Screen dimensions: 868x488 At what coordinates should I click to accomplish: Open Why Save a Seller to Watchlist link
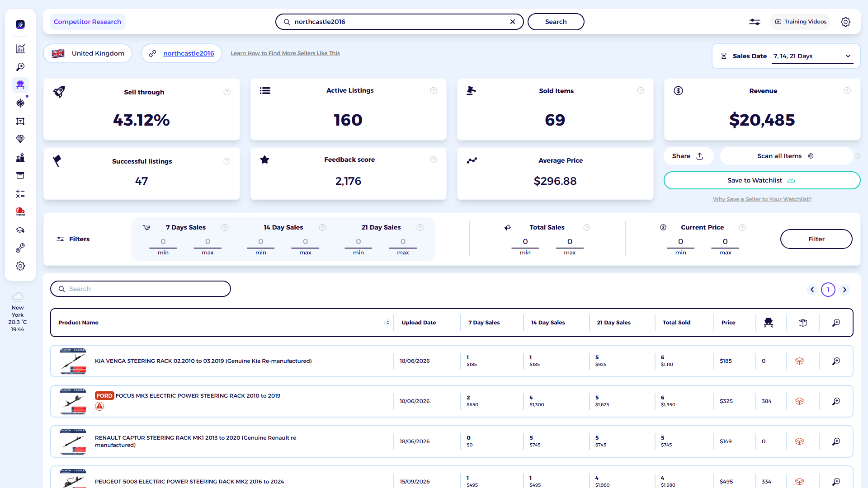point(762,199)
